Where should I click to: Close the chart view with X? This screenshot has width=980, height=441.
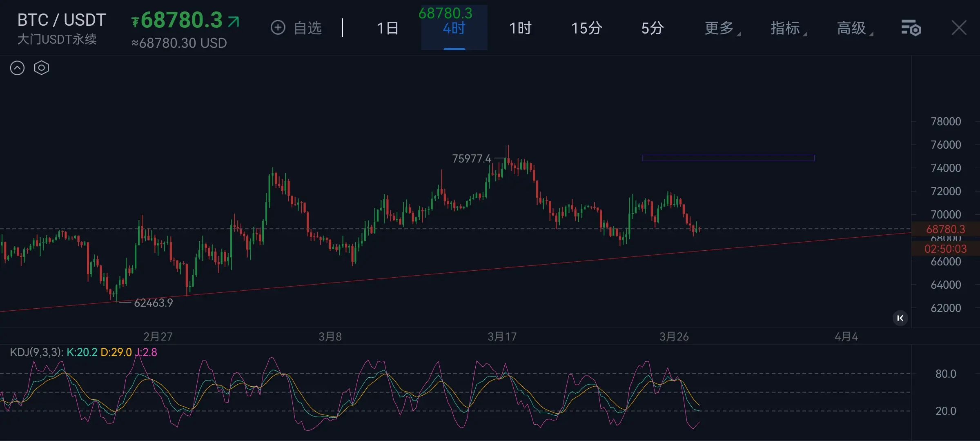tap(959, 28)
